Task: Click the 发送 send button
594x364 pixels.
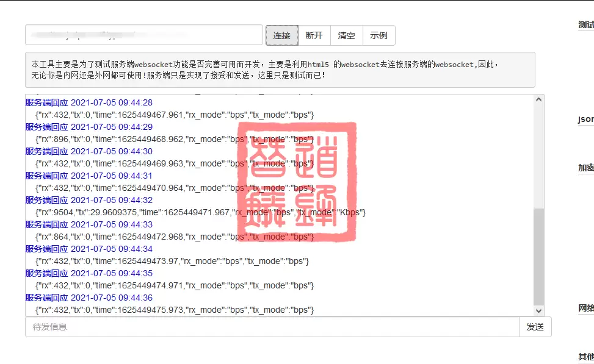Action: tap(535, 327)
